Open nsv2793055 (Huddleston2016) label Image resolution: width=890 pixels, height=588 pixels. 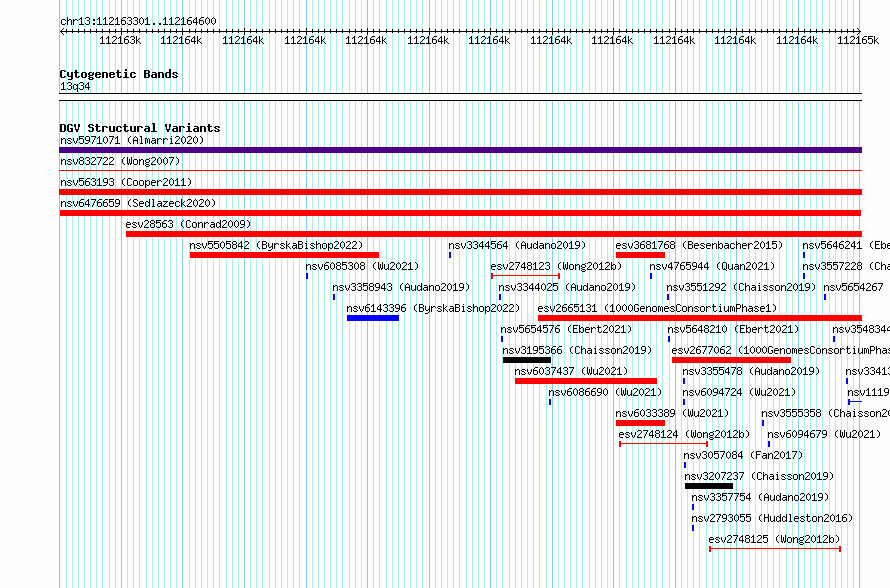point(772,518)
